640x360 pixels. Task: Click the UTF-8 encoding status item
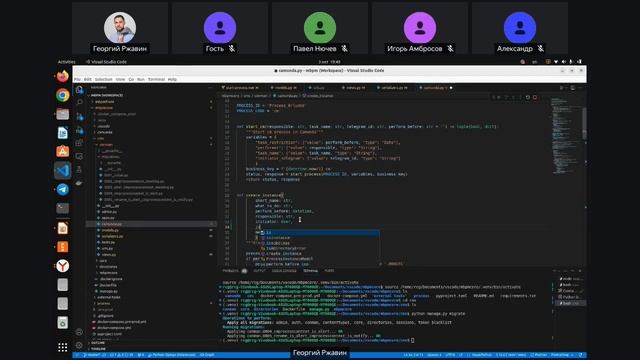451,355
